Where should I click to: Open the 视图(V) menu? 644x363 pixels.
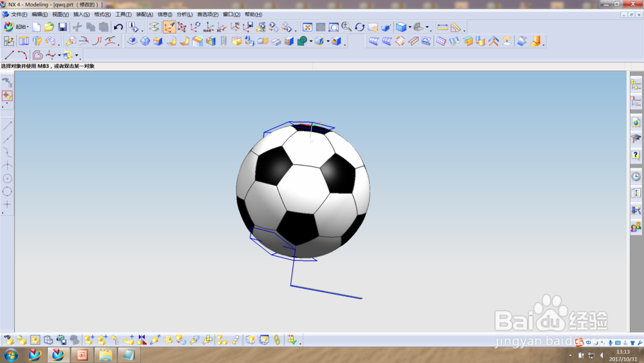click(61, 14)
